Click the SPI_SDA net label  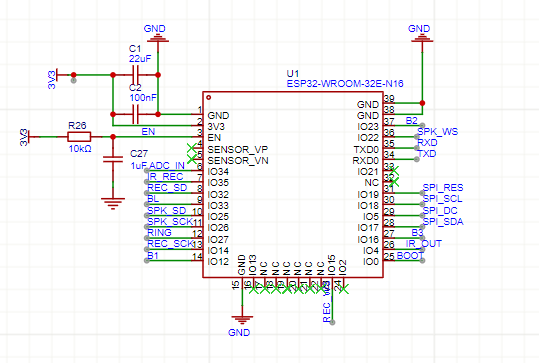(443, 222)
